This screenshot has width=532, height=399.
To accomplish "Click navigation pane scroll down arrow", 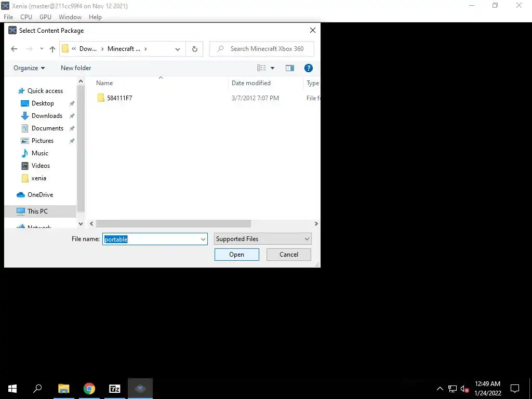I will [81, 223].
